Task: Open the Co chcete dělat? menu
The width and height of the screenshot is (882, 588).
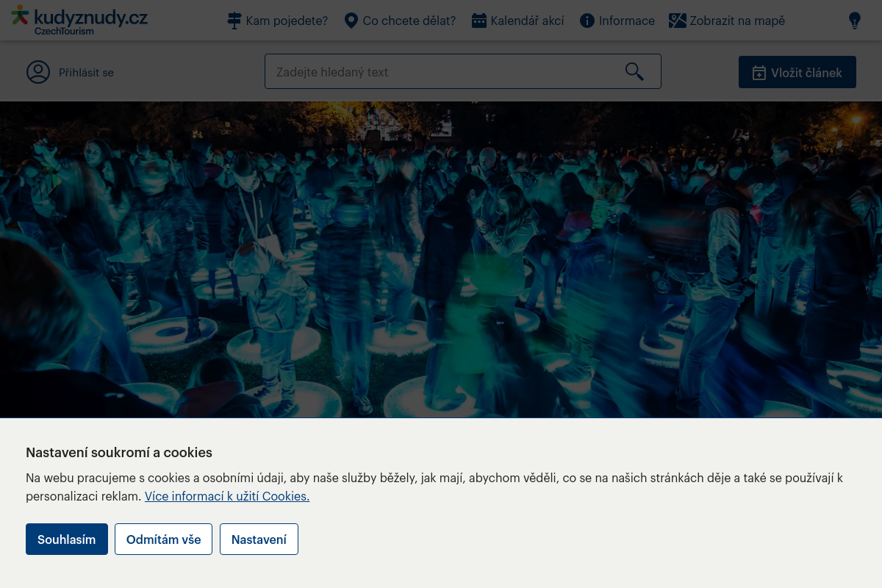Action: click(409, 21)
